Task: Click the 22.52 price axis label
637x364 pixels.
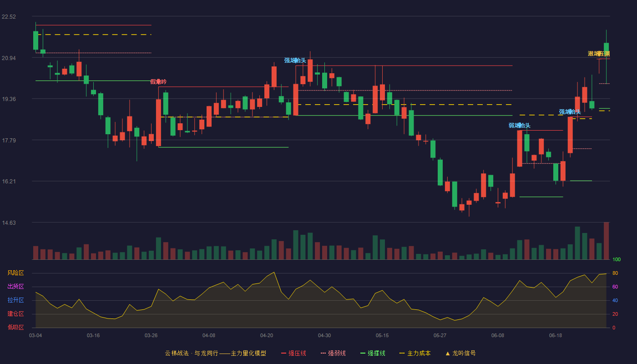Action: coord(9,17)
